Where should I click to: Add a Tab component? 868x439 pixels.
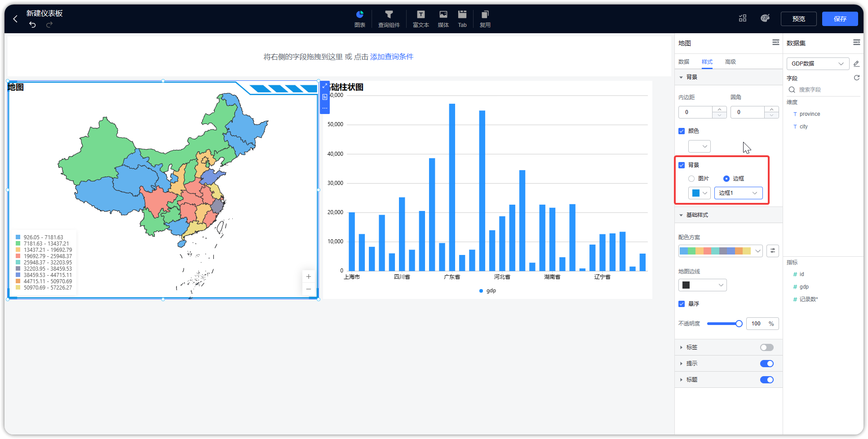click(x=462, y=19)
